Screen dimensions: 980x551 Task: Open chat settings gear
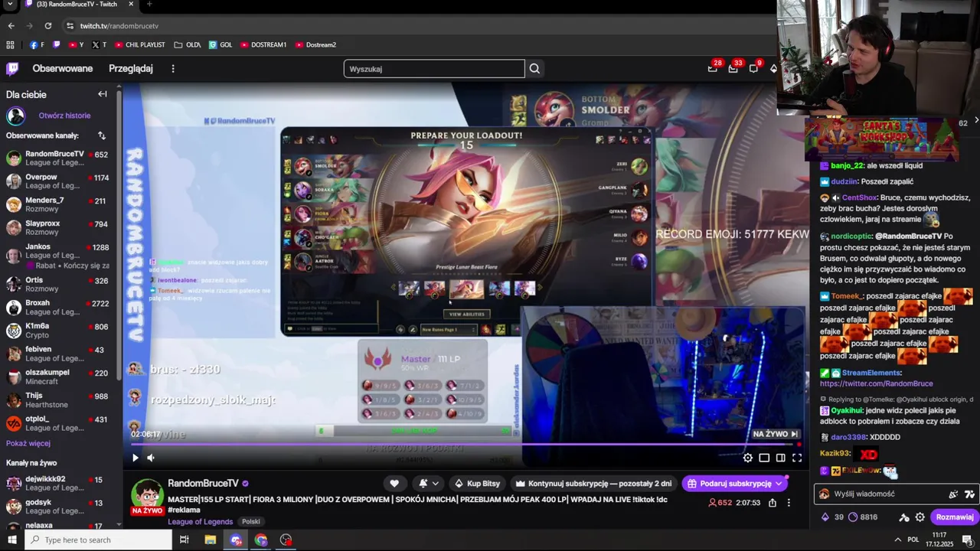[x=920, y=517]
